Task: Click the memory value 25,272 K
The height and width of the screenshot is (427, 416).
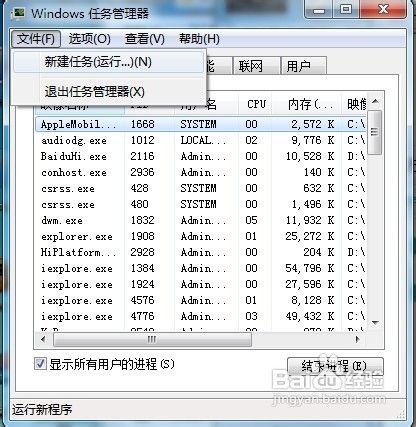Action: point(310,236)
